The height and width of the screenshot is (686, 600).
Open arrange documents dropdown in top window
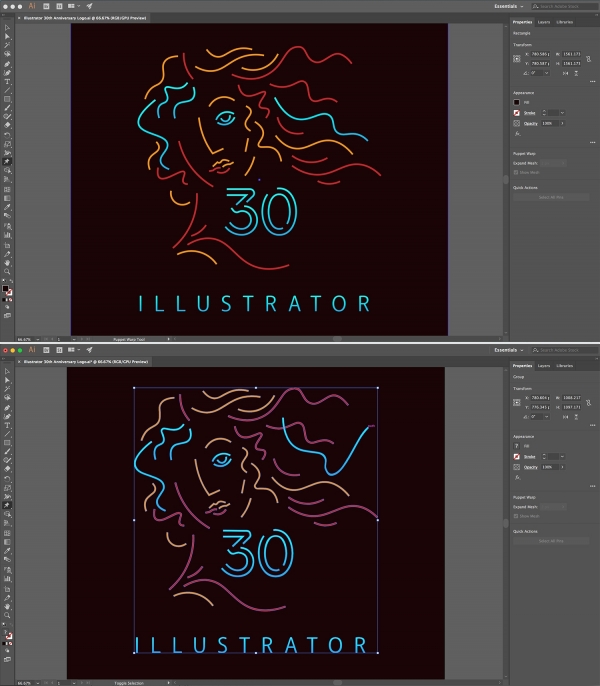(74, 6)
